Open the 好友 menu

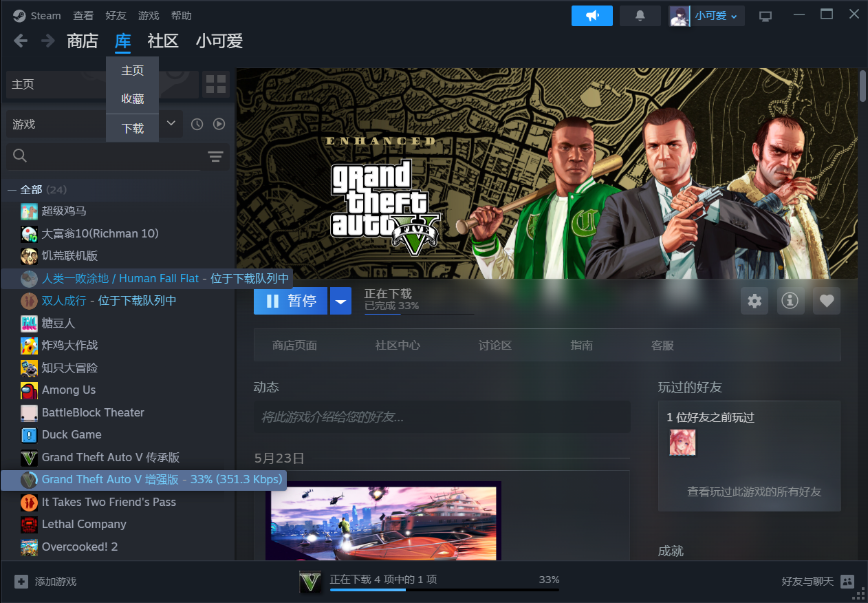tap(116, 16)
